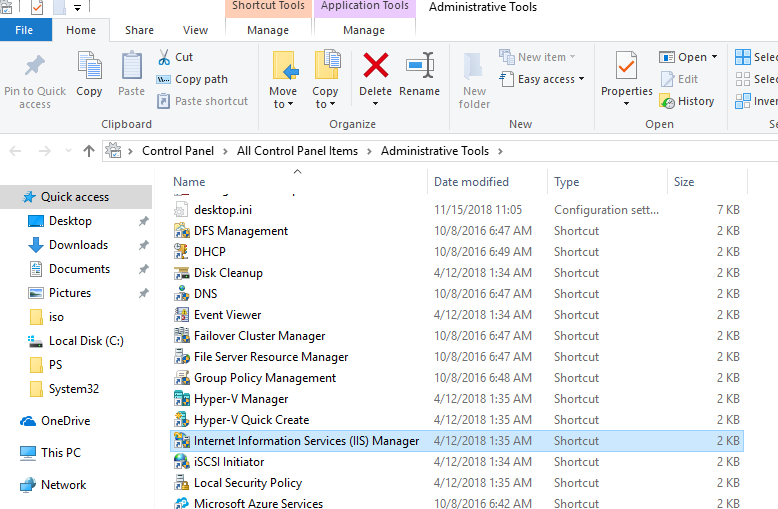This screenshot has width=778, height=509.
Task: Click the Delete icon in the ribbon
Action: click(376, 70)
